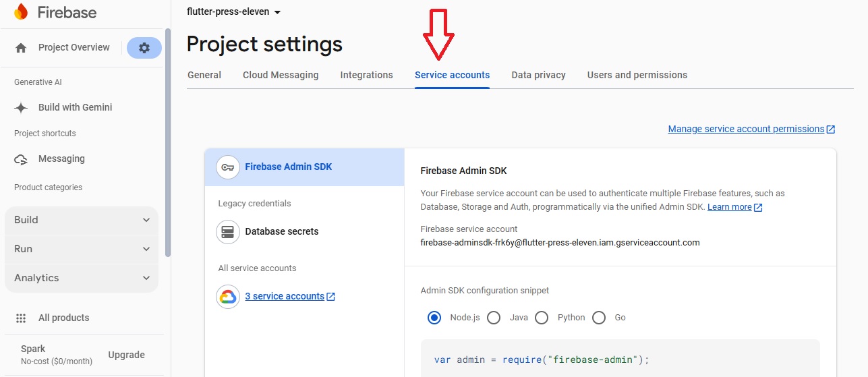Click the Database secrets storage icon

pos(228,232)
